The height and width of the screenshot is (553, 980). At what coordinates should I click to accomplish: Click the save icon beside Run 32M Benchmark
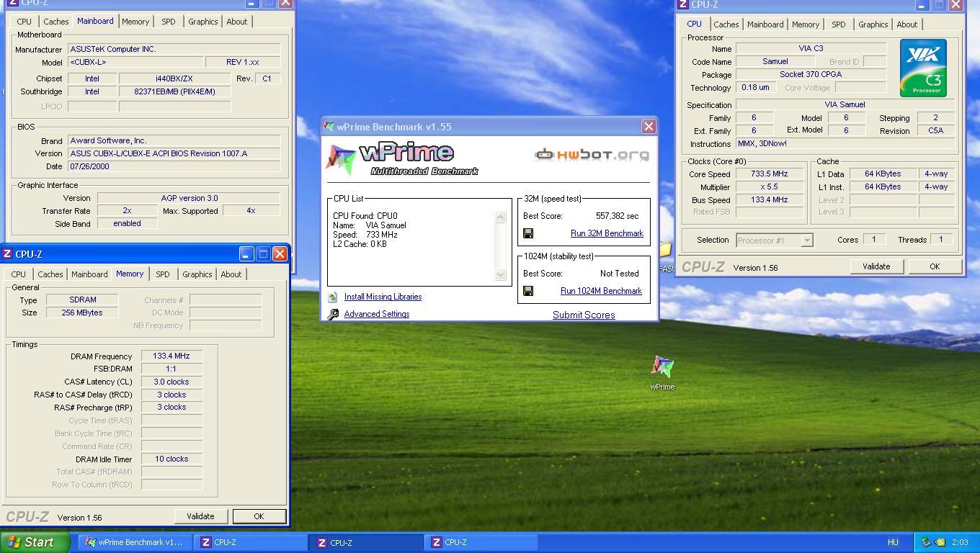click(x=528, y=233)
